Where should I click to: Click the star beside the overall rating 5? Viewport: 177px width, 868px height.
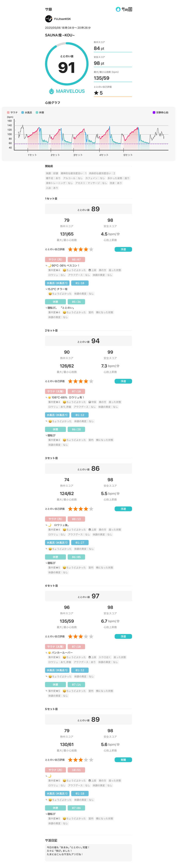[x=96, y=93]
